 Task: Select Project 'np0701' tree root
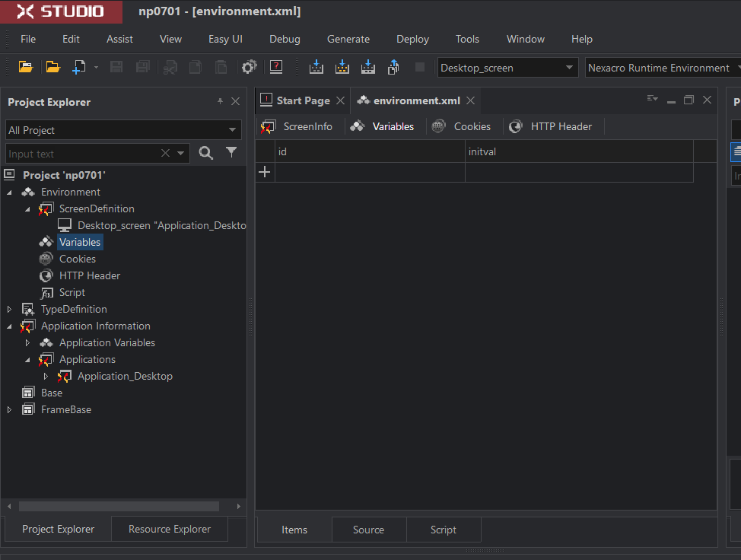[64, 175]
